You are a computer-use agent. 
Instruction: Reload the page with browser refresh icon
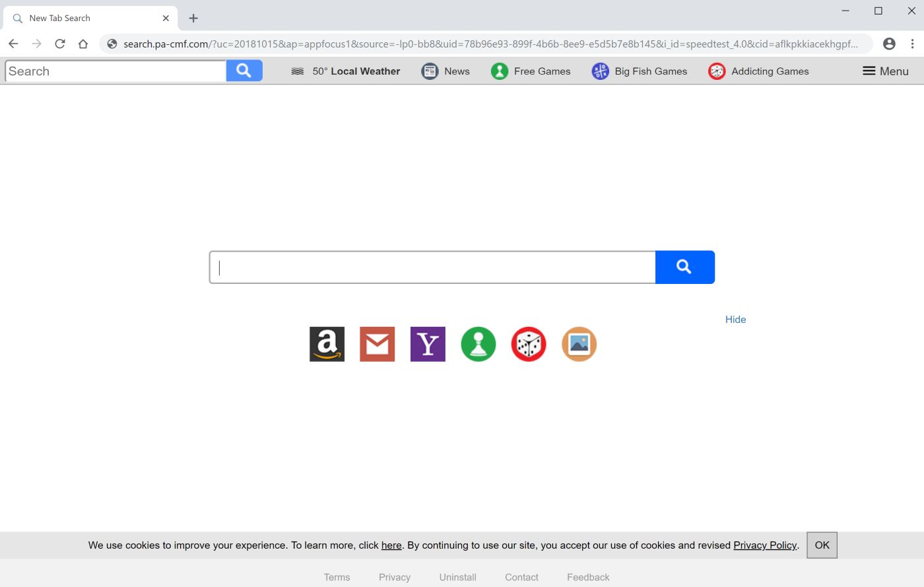(x=60, y=44)
